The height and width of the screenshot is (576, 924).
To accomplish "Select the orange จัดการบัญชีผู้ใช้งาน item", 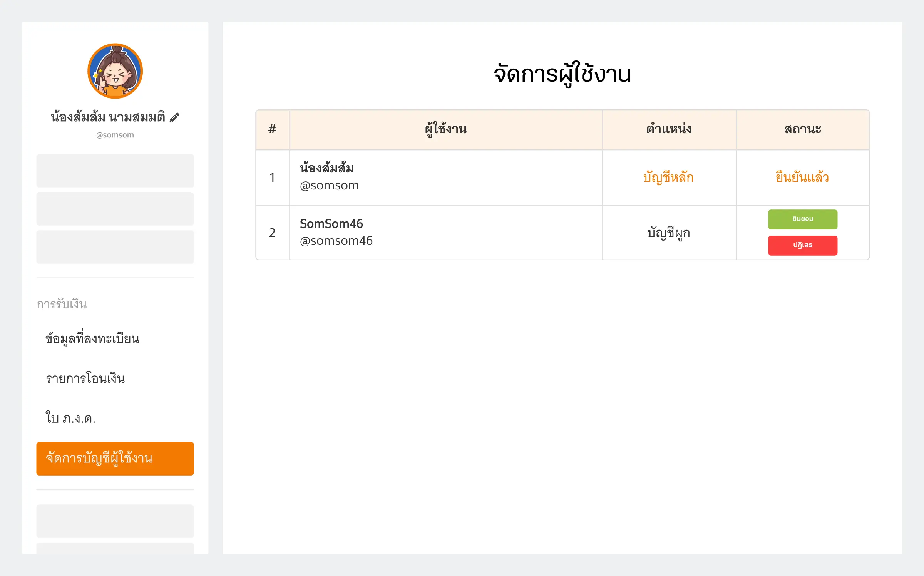I will click(115, 459).
